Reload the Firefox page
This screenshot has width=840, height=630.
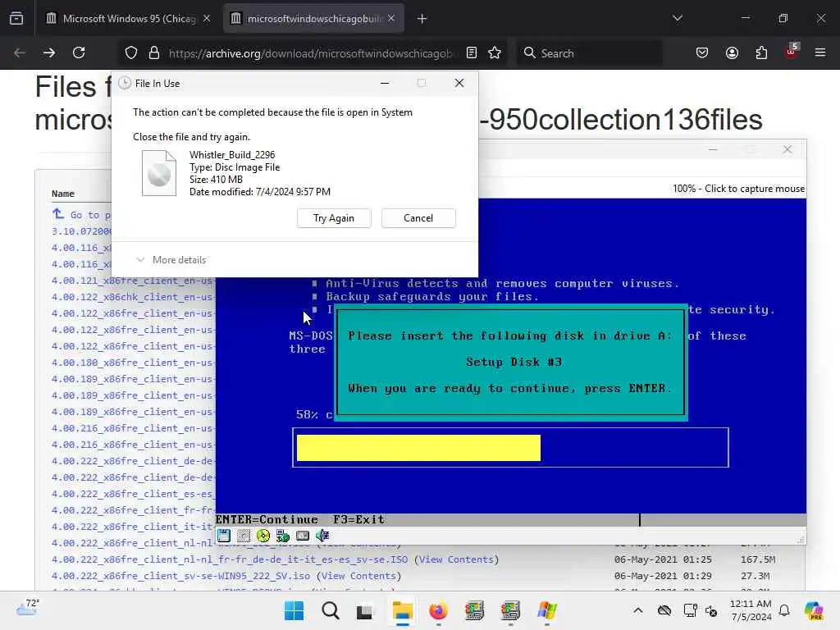79,52
